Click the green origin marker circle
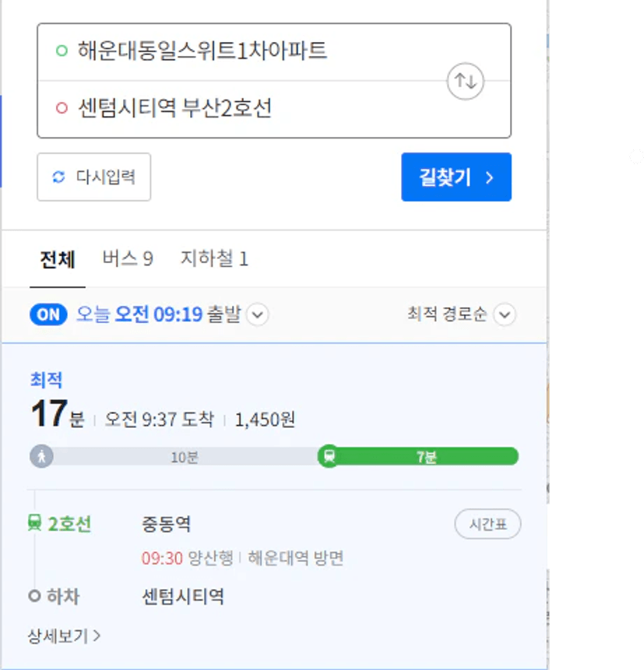Screen dimensions: 644x670 pos(62,51)
